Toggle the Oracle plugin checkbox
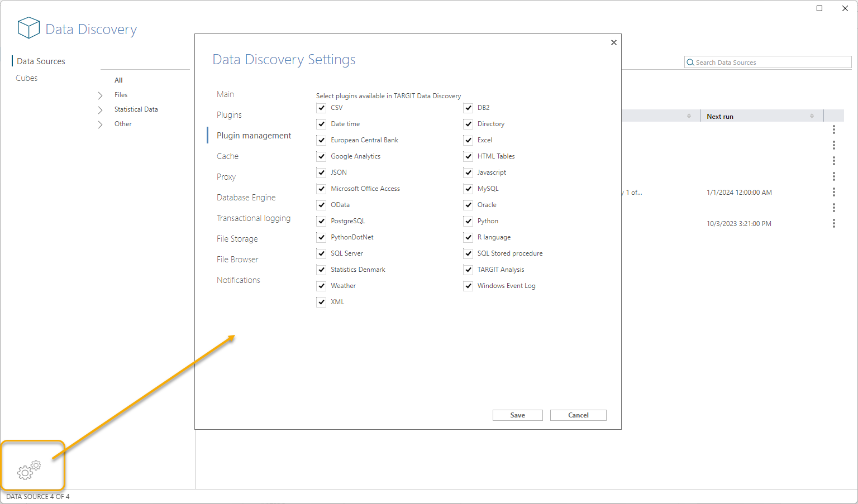The image size is (858, 504). [x=468, y=205]
